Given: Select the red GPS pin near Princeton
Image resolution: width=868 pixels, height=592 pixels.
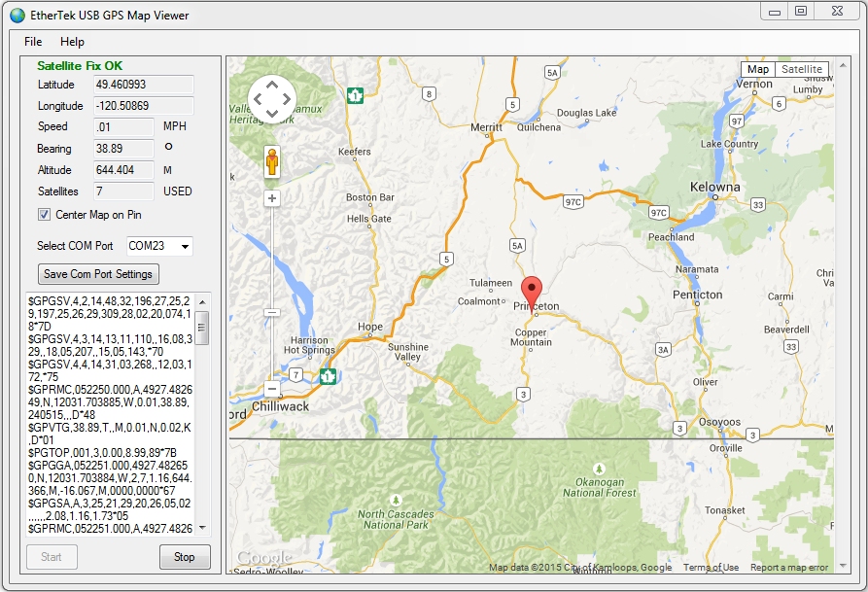Looking at the screenshot, I should tap(531, 290).
